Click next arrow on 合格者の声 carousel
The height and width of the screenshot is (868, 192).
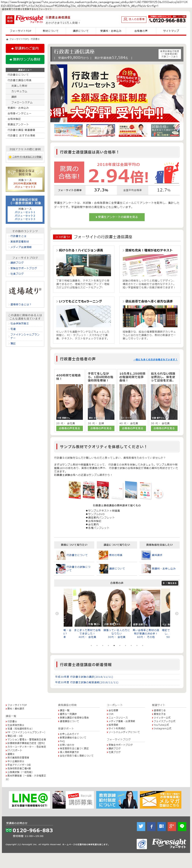(177, 613)
